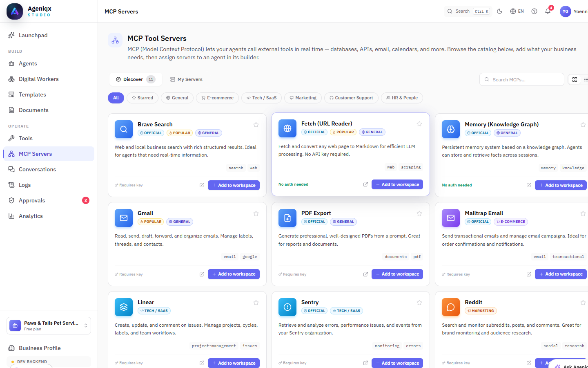This screenshot has height=368, width=588.
Task: Open Linear external link icon
Action: click(202, 363)
